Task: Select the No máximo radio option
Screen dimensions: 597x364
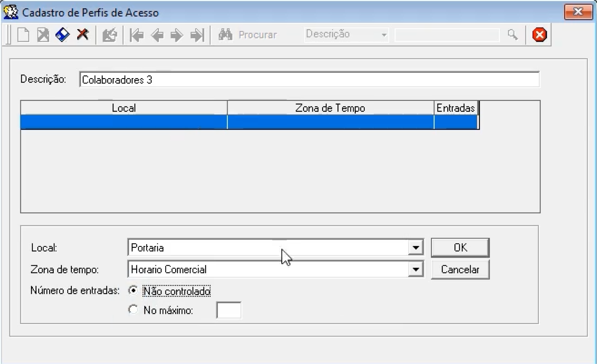Action: 133,309
